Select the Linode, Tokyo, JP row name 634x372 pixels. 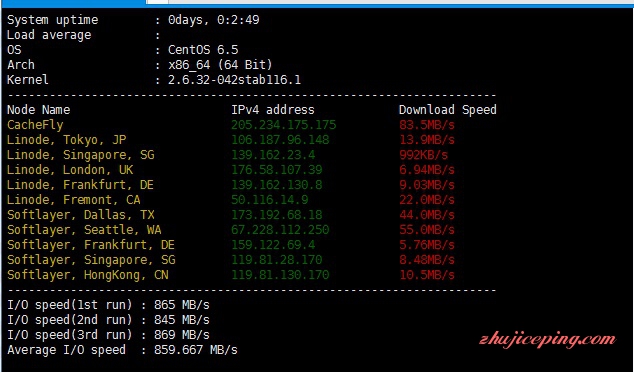coord(67,140)
